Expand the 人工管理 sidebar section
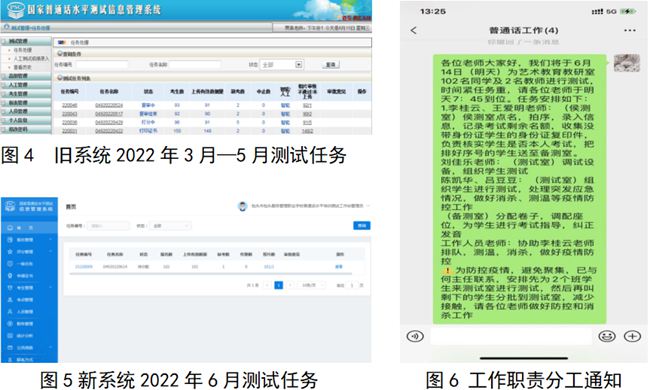This screenshot has height=390, width=650. point(26,85)
